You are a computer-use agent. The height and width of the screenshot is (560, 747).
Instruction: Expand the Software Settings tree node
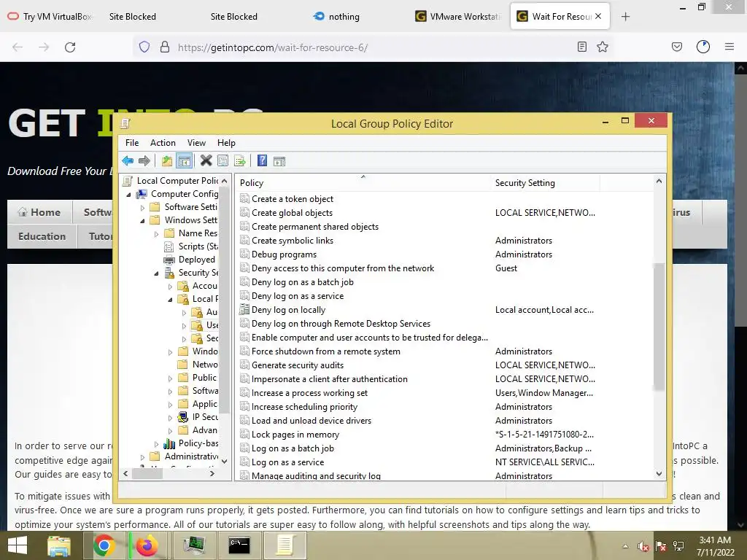tap(142, 208)
